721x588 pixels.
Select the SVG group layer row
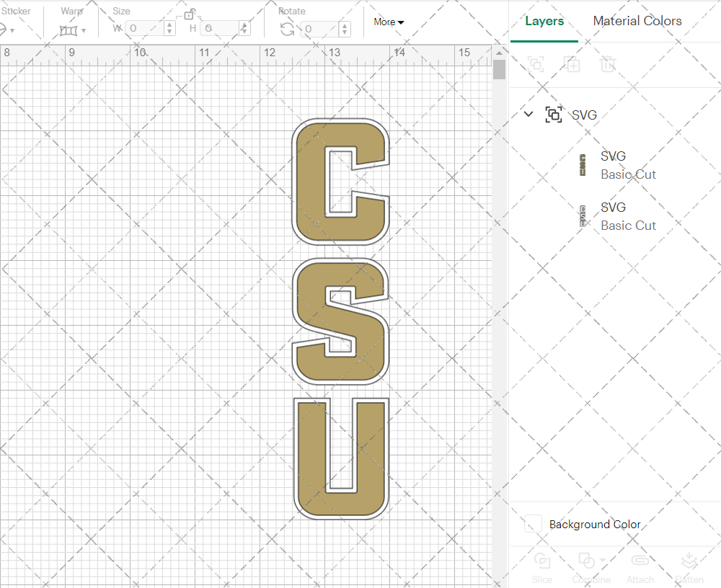pyautogui.click(x=615, y=115)
